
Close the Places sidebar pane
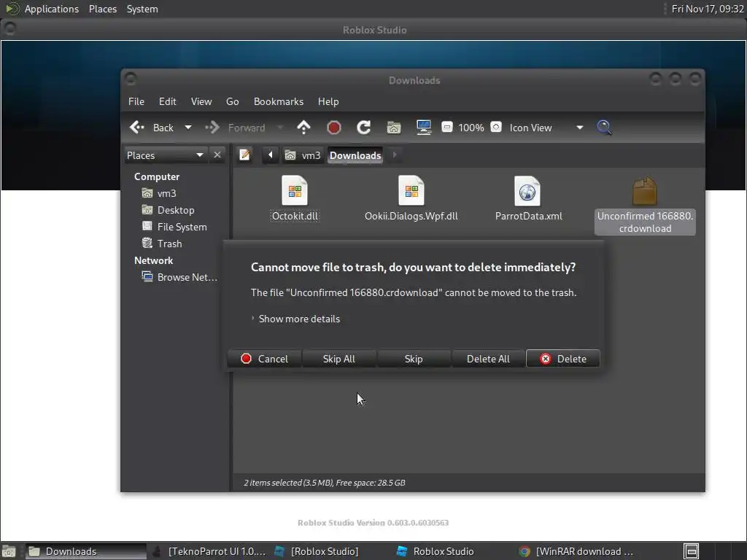[217, 155]
